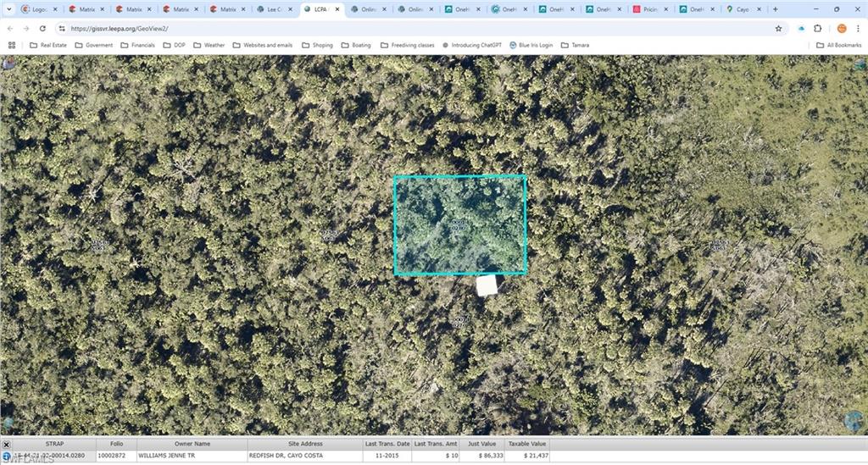Open a new browser tab

click(776, 9)
